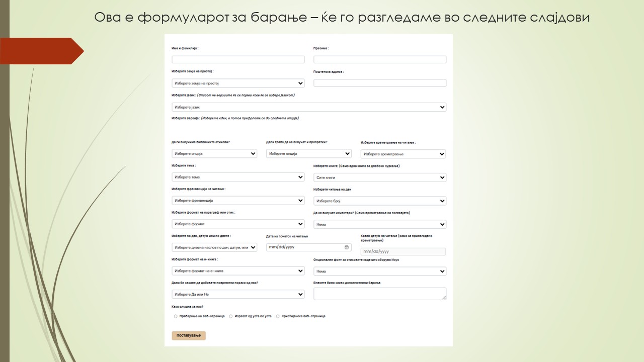Open the comments "Нема" dropdown
The image size is (644, 362).
point(380,224)
